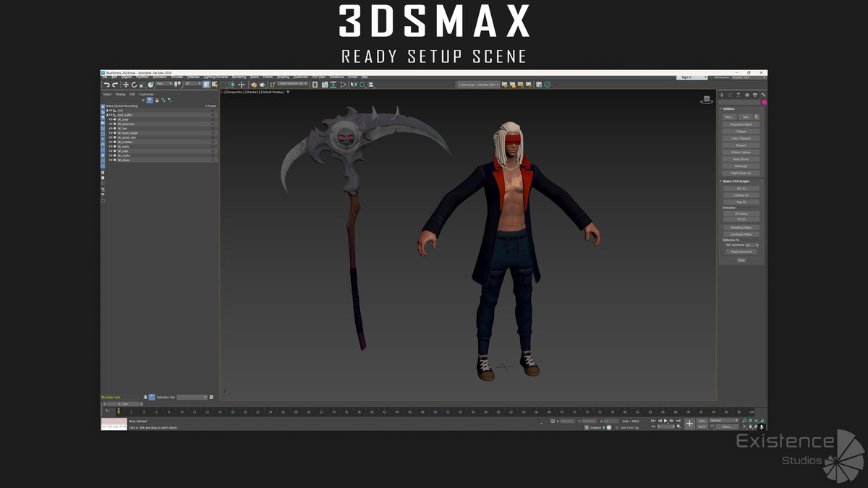
Task: Click the Modelling Helper button
Action: pyautogui.click(x=741, y=228)
